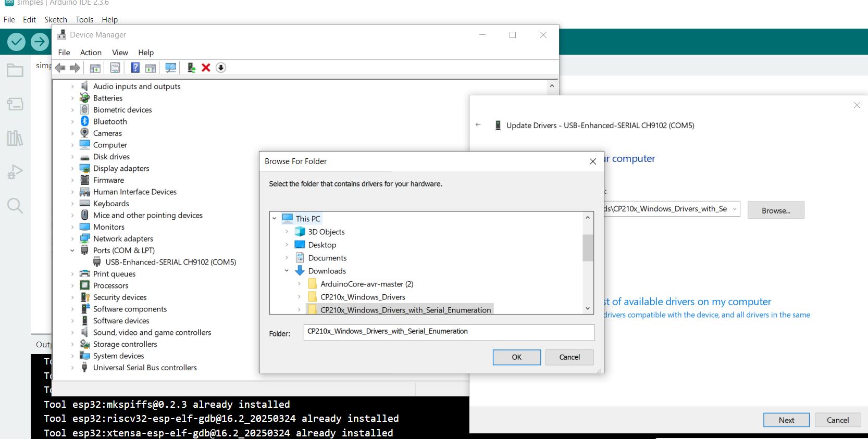
Task: Open the Edit menu in Arduino IDE
Action: 30,20
